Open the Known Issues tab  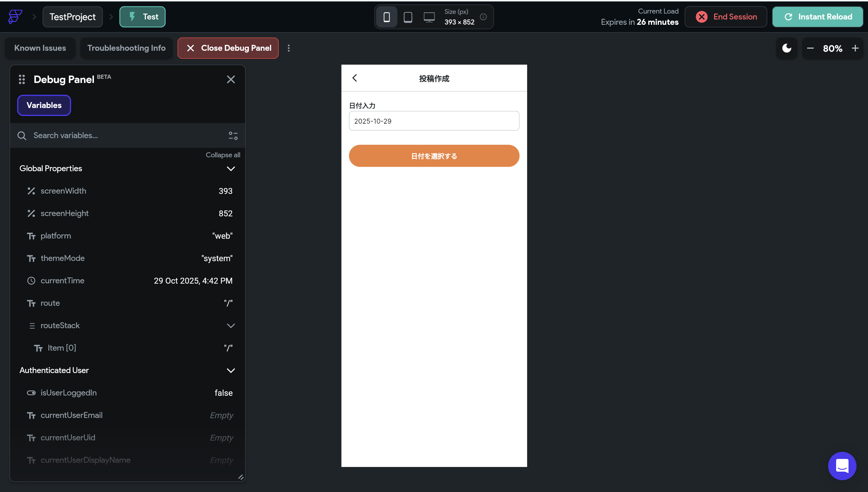point(40,48)
